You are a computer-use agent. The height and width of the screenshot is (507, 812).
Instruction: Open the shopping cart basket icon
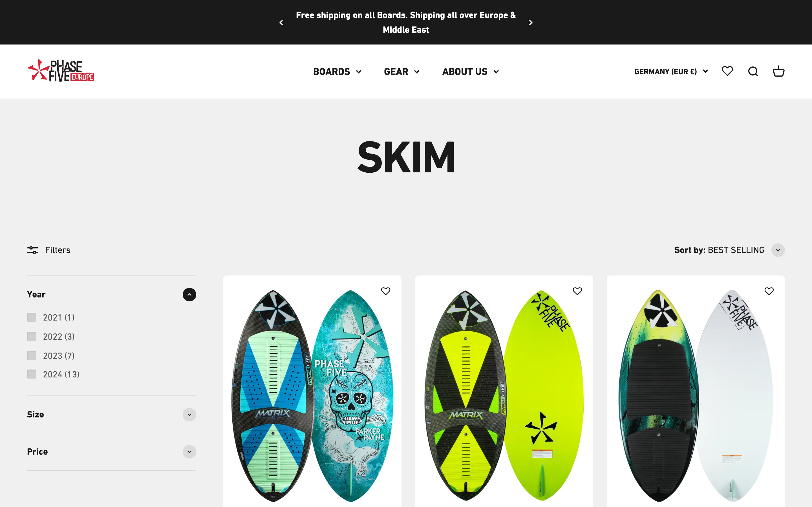pos(778,71)
